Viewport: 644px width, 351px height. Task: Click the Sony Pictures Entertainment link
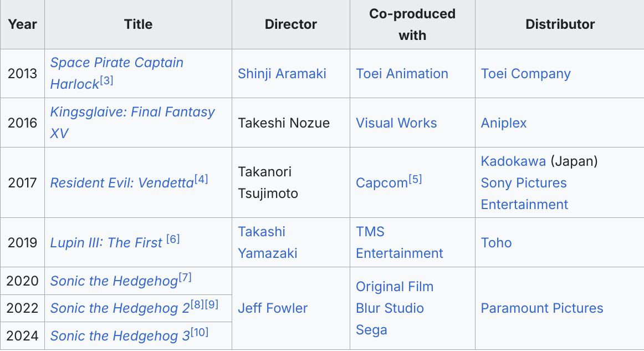tap(524, 183)
